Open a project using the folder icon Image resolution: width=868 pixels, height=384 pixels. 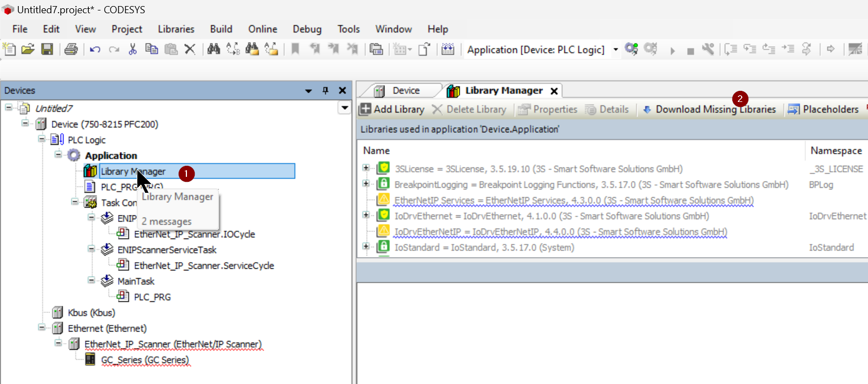point(28,49)
